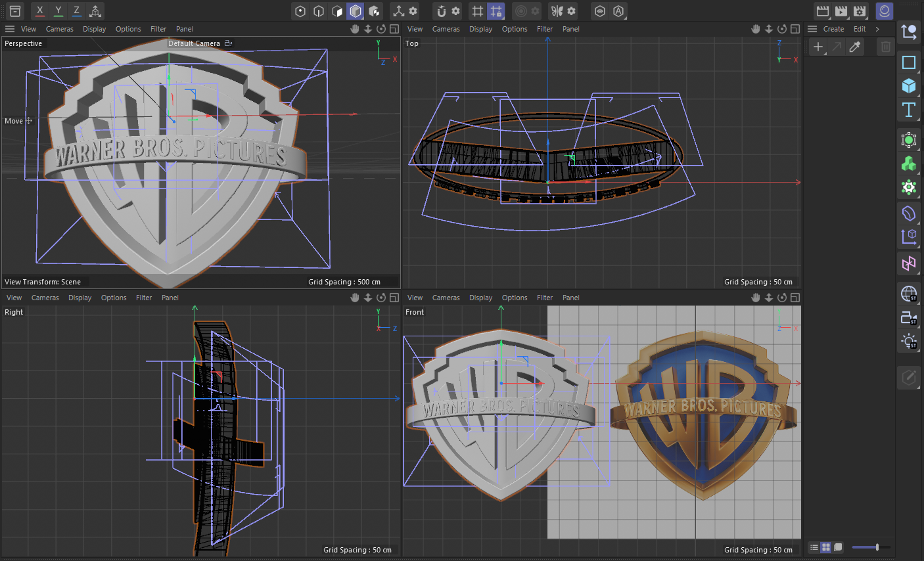Screen dimensions: 924x561
Task: Open Cameras menu in Perspective viewport
Action: pyautogui.click(x=60, y=29)
